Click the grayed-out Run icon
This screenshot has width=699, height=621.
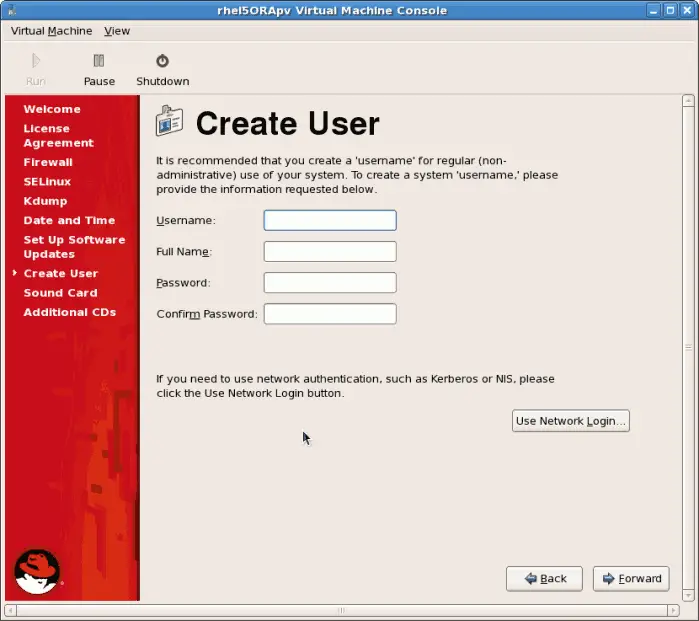click(x=35, y=61)
